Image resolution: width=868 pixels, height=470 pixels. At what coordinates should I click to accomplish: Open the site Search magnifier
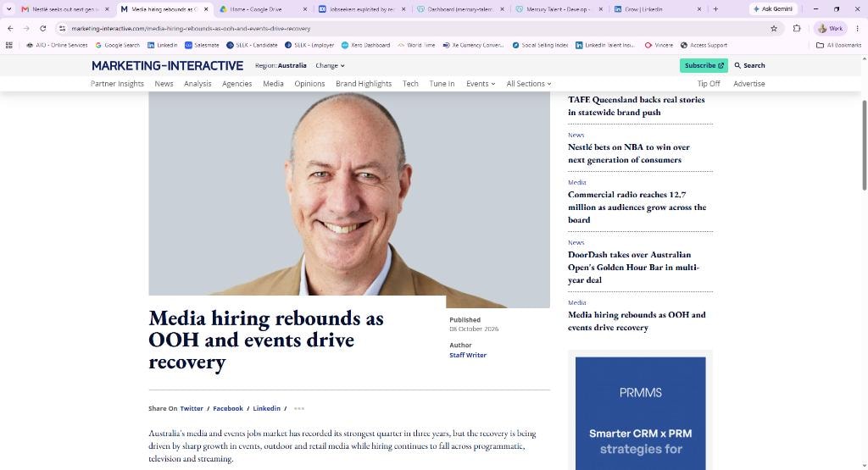pyautogui.click(x=749, y=65)
